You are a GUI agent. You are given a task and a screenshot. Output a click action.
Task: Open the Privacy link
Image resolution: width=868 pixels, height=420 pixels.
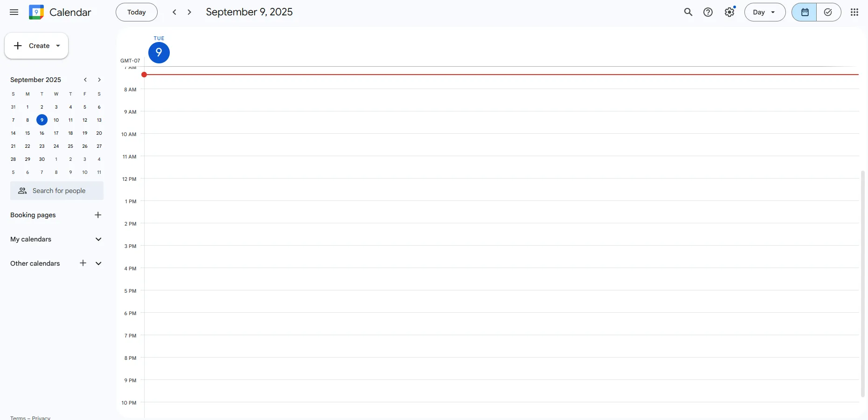pos(41,418)
